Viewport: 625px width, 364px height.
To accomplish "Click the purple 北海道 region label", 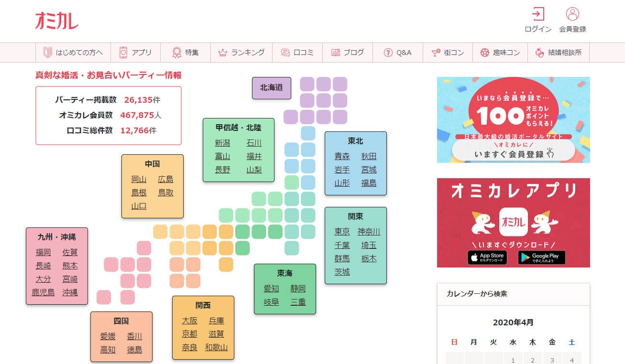I will (x=271, y=88).
